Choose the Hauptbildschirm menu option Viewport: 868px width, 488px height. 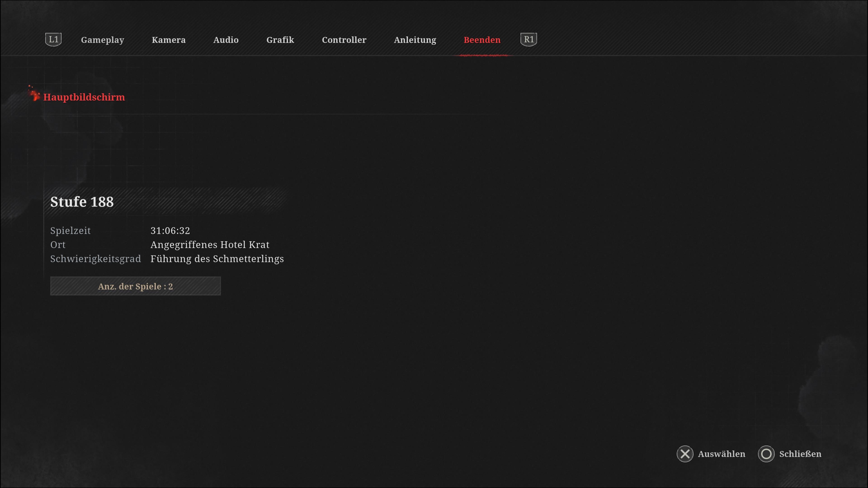pyautogui.click(x=84, y=97)
